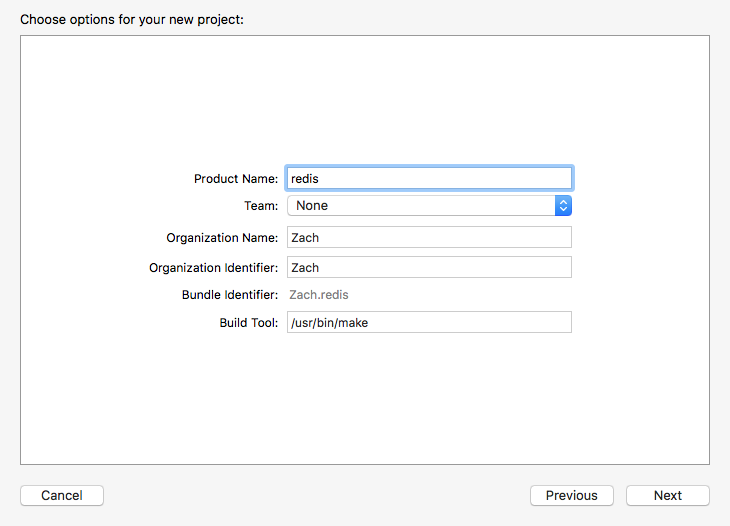This screenshot has height=526, width=730.
Task: Click the "Build Tool:" label
Action: 248,323
